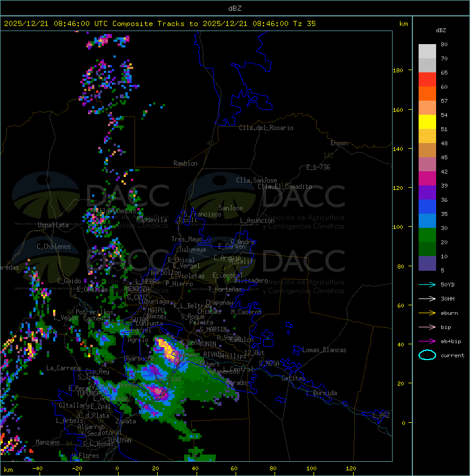The height and width of the screenshot is (476, 470).
Task: Select the E_1-736 map label
Action: (x=318, y=167)
